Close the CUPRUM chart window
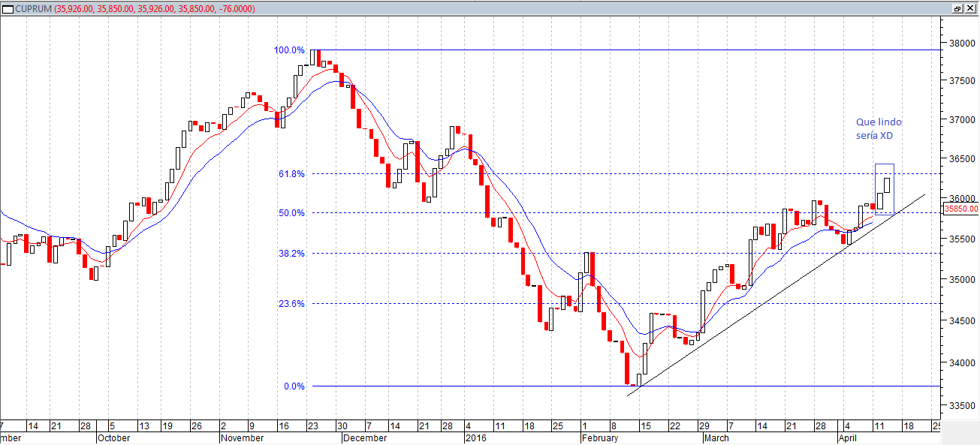 (x=970, y=8)
